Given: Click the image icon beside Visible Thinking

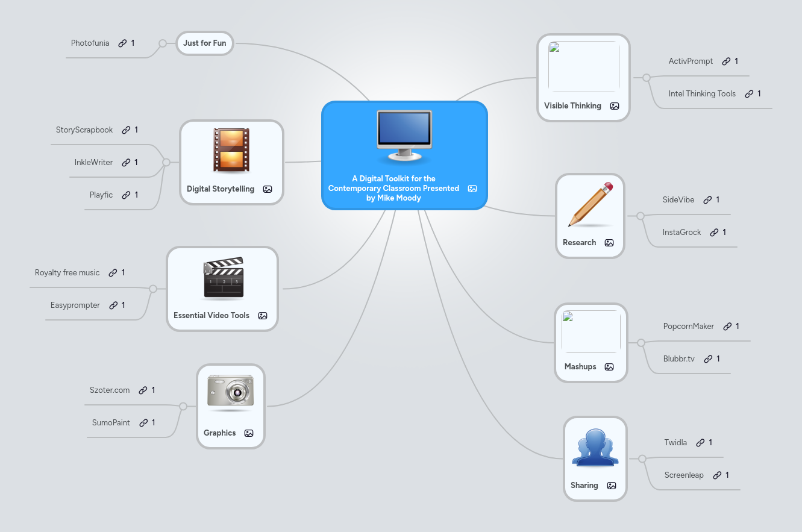Looking at the screenshot, I should tap(615, 106).
